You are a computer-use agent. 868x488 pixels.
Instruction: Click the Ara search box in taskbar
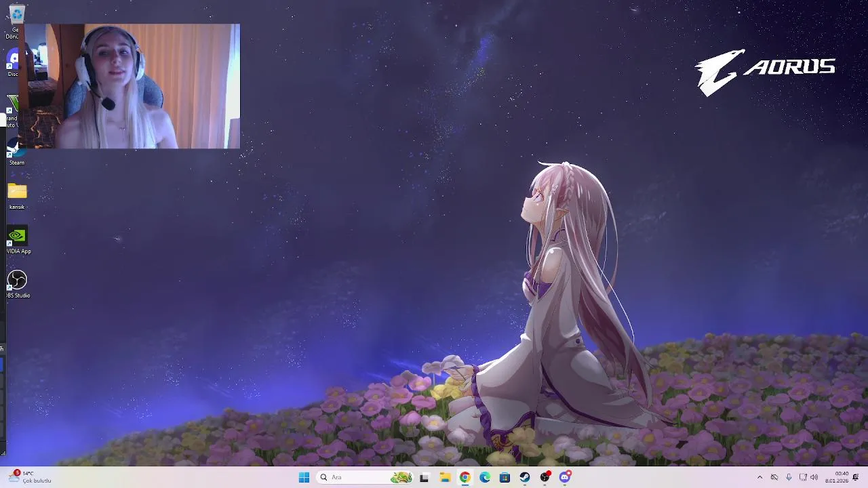(366, 477)
